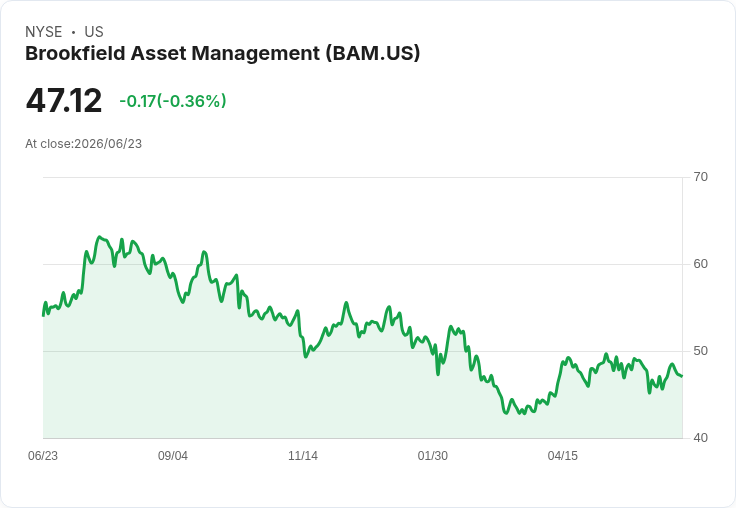Click the 09/04 date label on x-axis
736x508 pixels.
click(173, 455)
